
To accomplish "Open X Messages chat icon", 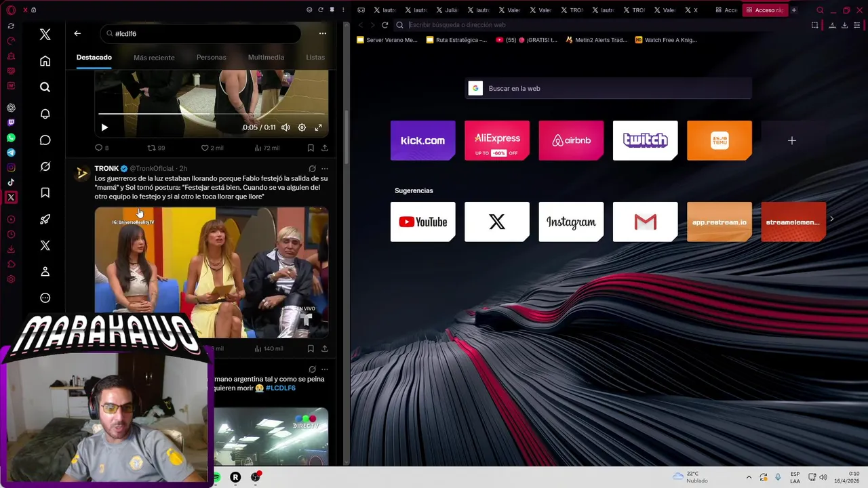I will point(45,140).
